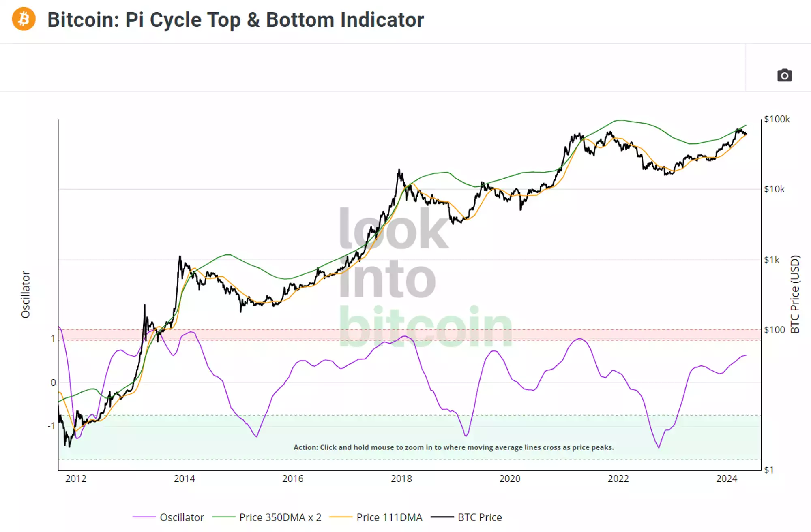
Task: Click the vertical Oscillator axis title
Action: pyautogui.click(x=26, y=295)
